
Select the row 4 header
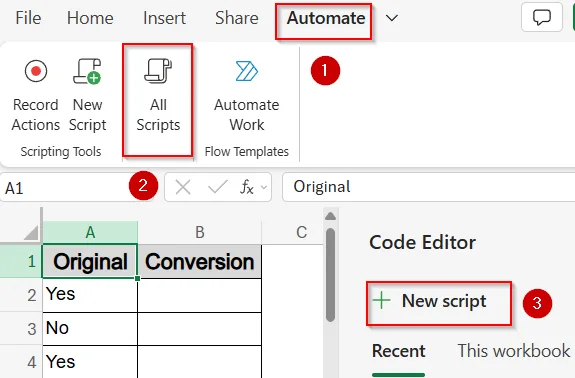(x=21, y=362)
